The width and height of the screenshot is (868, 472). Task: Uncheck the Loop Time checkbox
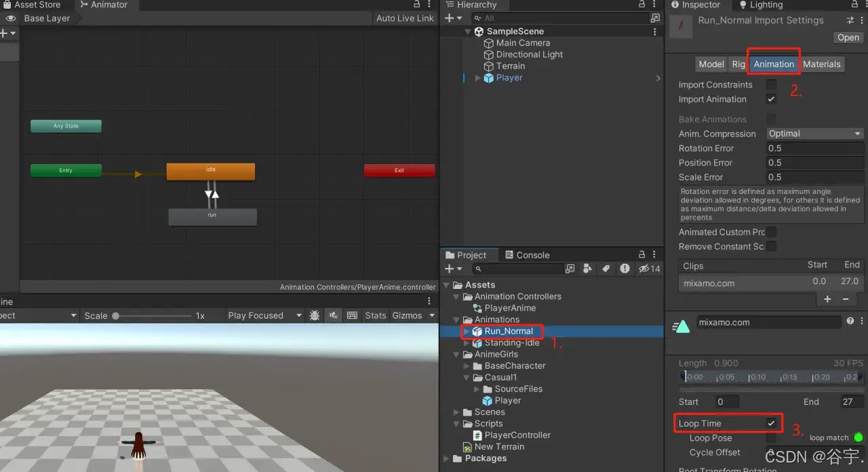(x=771, y=423)
